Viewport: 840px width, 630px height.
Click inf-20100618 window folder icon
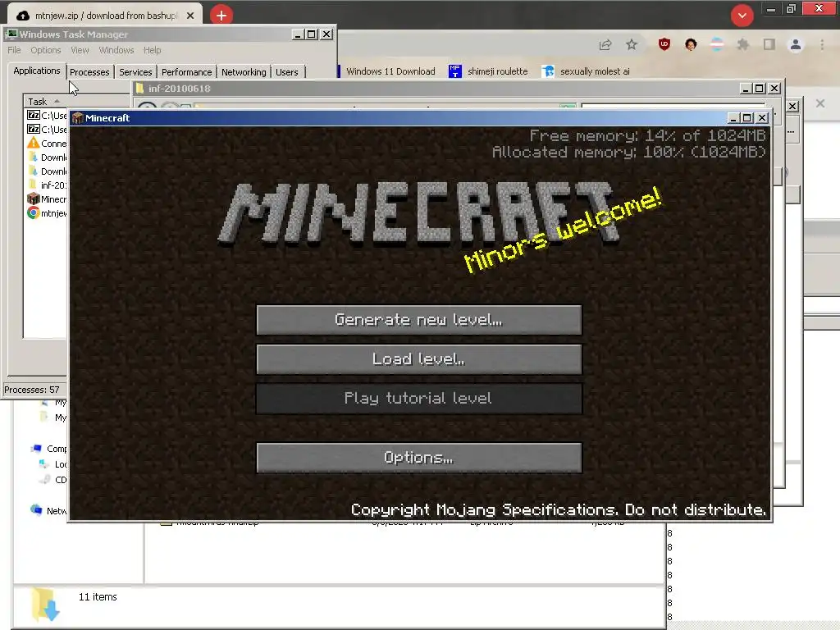pyautogui.click(x=139, y=88)
